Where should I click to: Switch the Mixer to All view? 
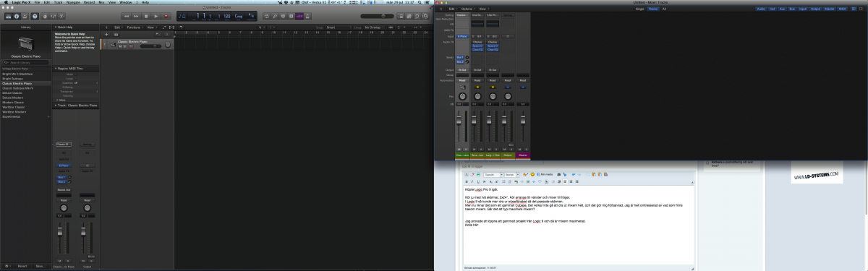pyautogui.click(x=664, y=9)
